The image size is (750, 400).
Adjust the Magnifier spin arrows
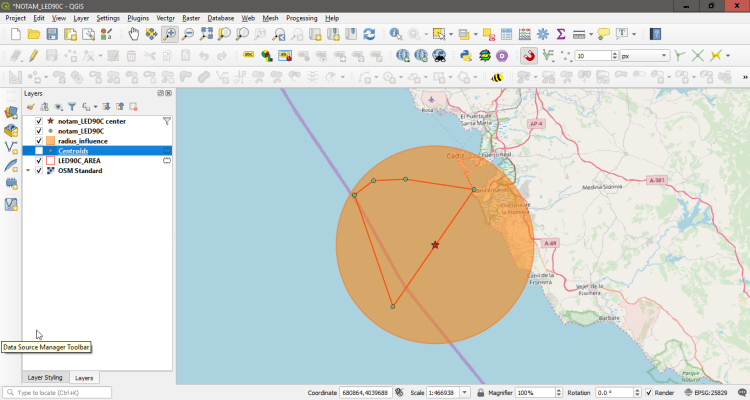(558, 392)
